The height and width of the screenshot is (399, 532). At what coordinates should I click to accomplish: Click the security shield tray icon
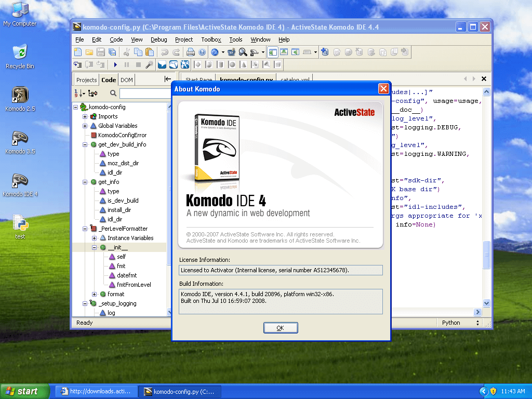pyautogui.click(x=494, y=391)
